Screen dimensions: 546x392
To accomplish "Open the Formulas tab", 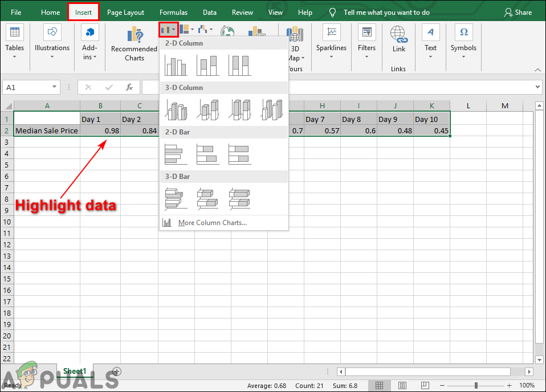I will pyautogui.click(x=173, y=13).
